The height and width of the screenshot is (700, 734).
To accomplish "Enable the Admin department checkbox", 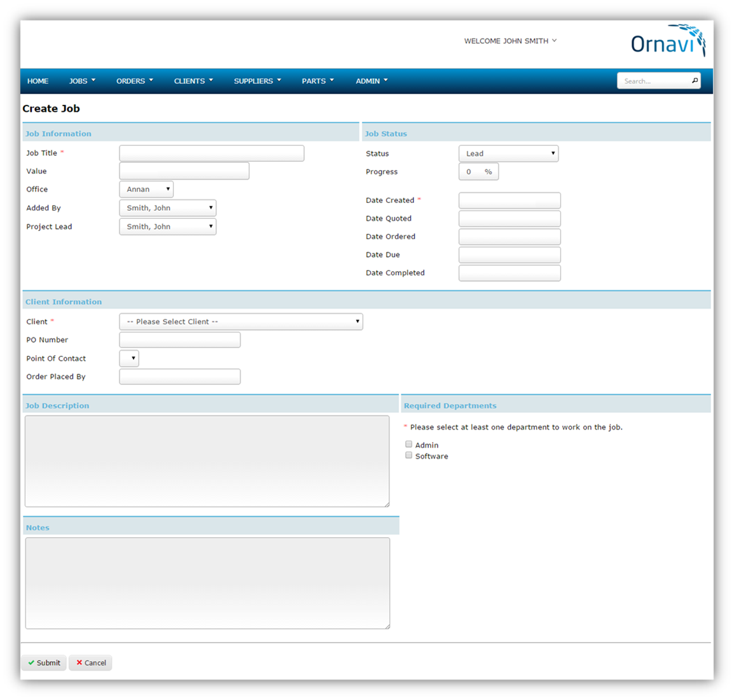I will pyautogui.click(x=409, y=444).
